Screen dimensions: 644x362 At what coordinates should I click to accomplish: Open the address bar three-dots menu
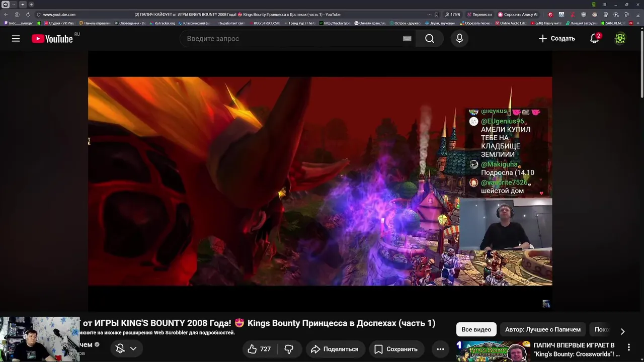point(429,15)
